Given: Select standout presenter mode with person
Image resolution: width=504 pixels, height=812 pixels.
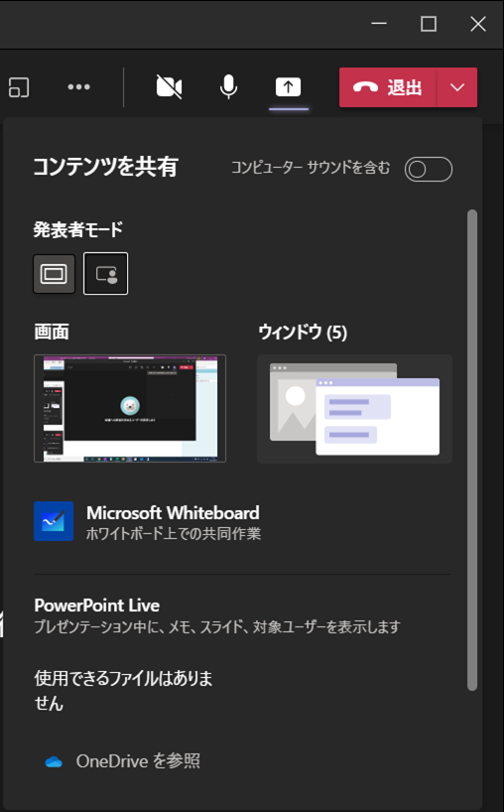Looking at the screenshot, I should pyautogui.click(x=105, y=273).
